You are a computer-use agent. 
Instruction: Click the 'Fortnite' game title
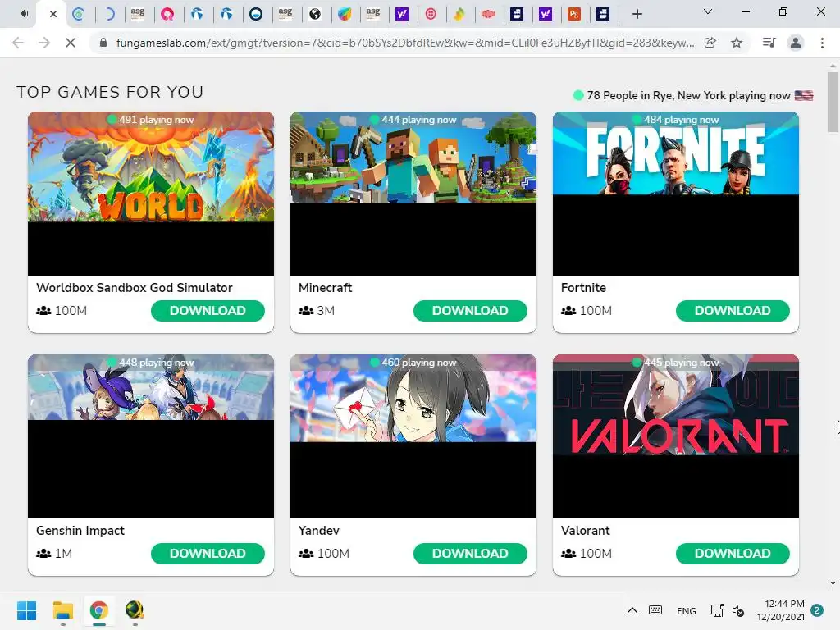pyautogui.click(x=583, y=288)
